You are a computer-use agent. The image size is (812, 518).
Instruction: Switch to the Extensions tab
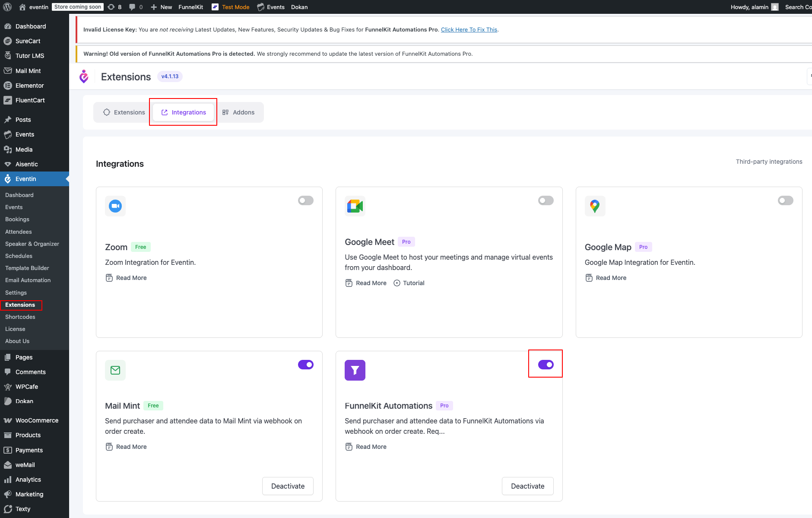point(124,112)
